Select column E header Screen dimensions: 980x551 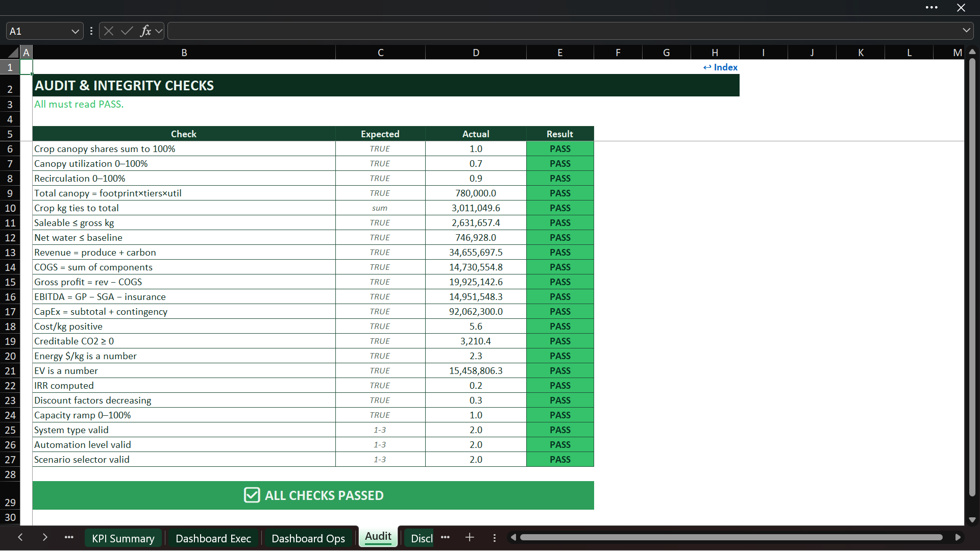[x=560, y=53]
